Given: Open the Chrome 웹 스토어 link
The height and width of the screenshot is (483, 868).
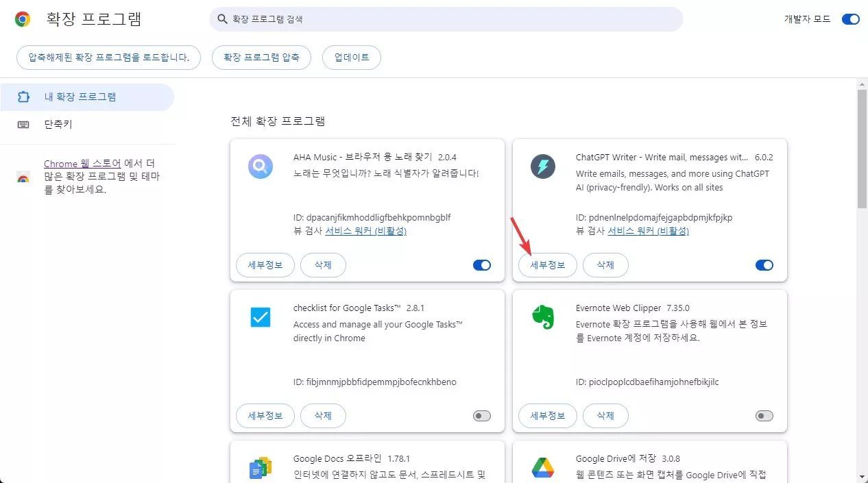Looking at the screenshot, I should coord(82,164).
